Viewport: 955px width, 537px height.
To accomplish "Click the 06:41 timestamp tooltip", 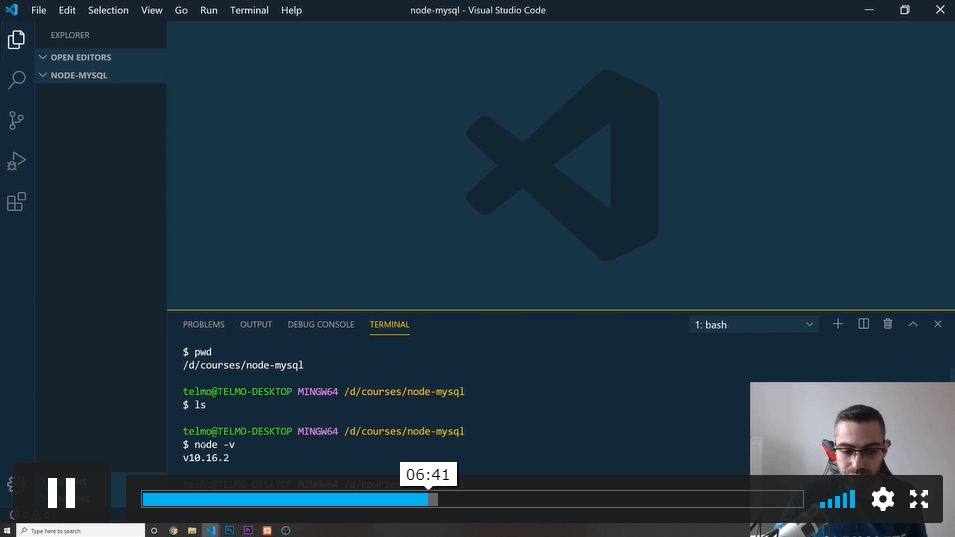I will [x=428, y=474].
